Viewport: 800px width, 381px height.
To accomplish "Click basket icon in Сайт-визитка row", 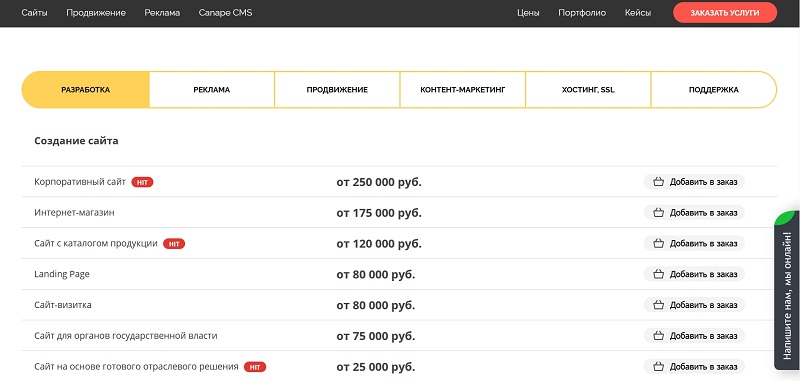I will tap(659, 305).
